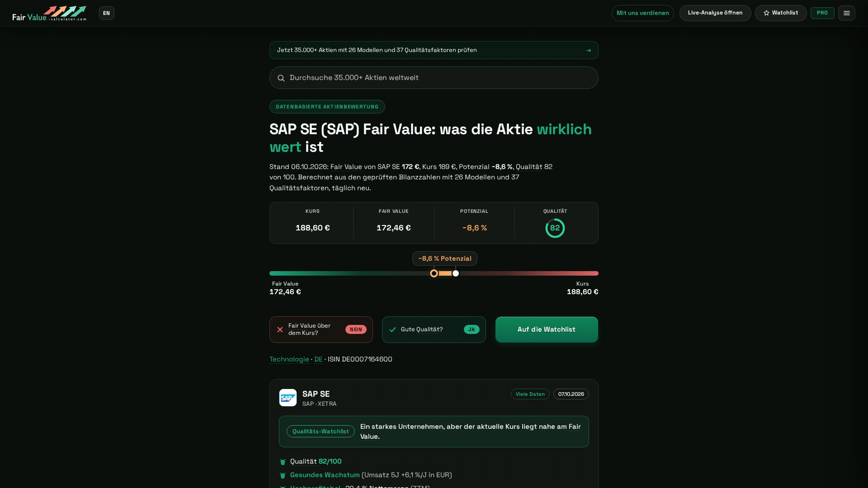The width and height of the screenshot is (868, 488).
Task: Switch language with the EN button
Action: (x=107, y=13)
